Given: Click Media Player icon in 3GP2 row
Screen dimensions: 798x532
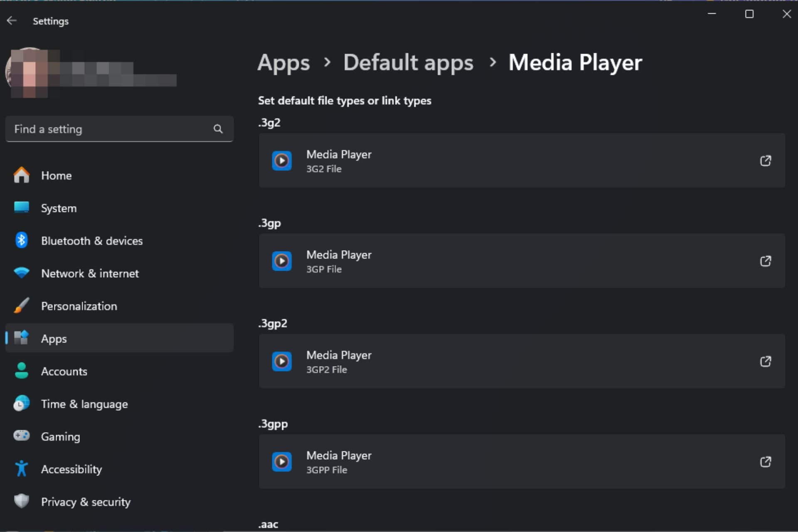Looking at the screenshot, I should click(x=282, y=362).
